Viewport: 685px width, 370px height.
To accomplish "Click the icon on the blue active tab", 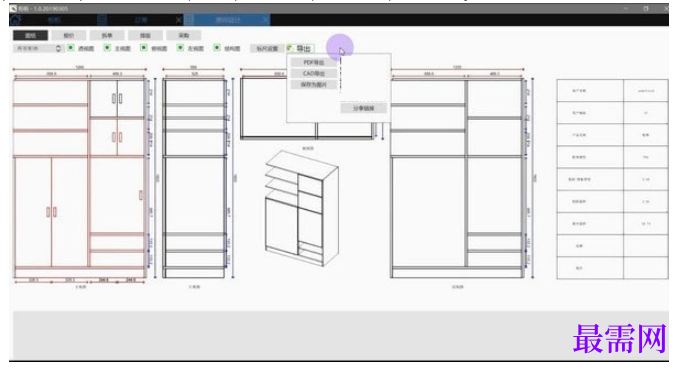I will (190, 20).
